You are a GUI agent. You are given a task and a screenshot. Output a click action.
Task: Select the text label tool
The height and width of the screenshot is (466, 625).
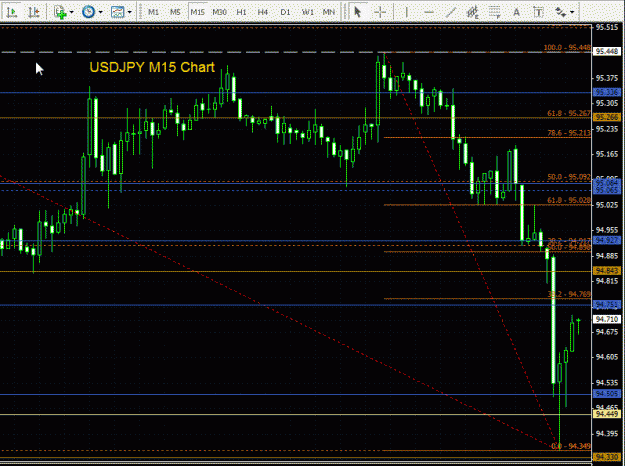click(x=539, y=12)
